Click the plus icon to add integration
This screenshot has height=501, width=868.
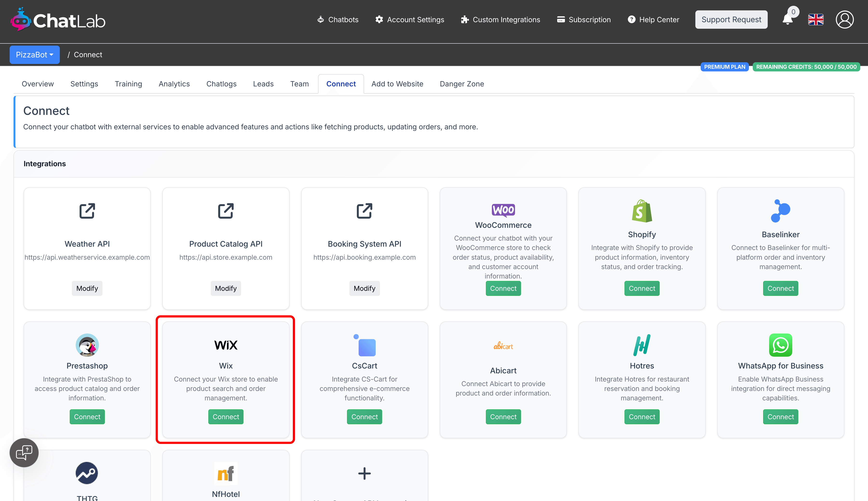[364, 473]
